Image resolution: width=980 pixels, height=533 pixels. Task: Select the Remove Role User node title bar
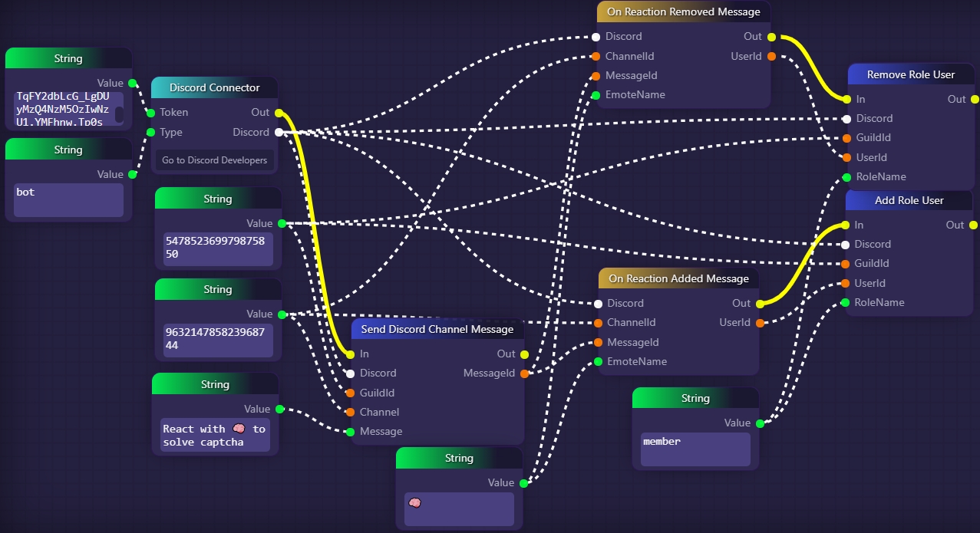(910, 75)
